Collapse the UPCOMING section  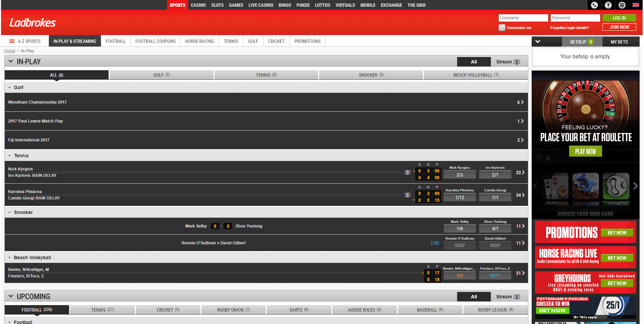(x=11, y=296)
